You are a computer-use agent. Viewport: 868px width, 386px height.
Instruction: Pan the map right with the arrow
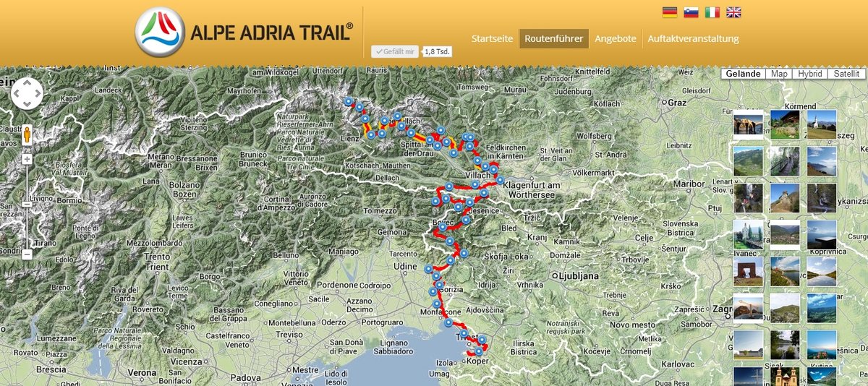pyautogui.click(x=38, y=93)
